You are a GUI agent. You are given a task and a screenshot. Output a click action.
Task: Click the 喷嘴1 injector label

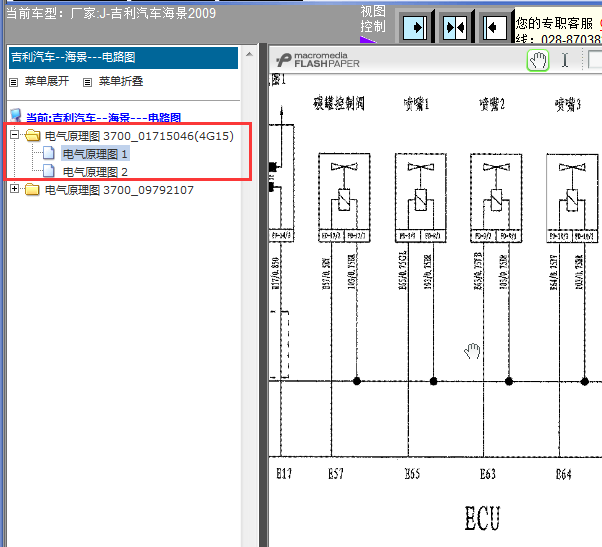click(x=416, y=104)
